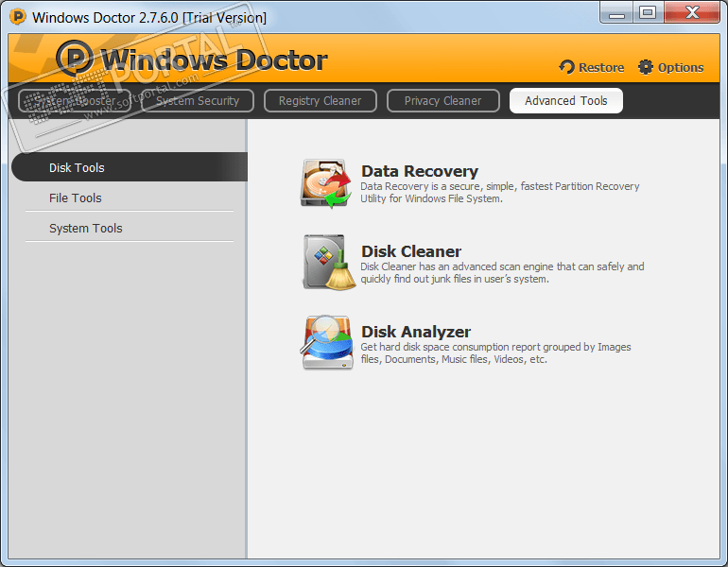Switch to the System Security tab

pos(198,101)
